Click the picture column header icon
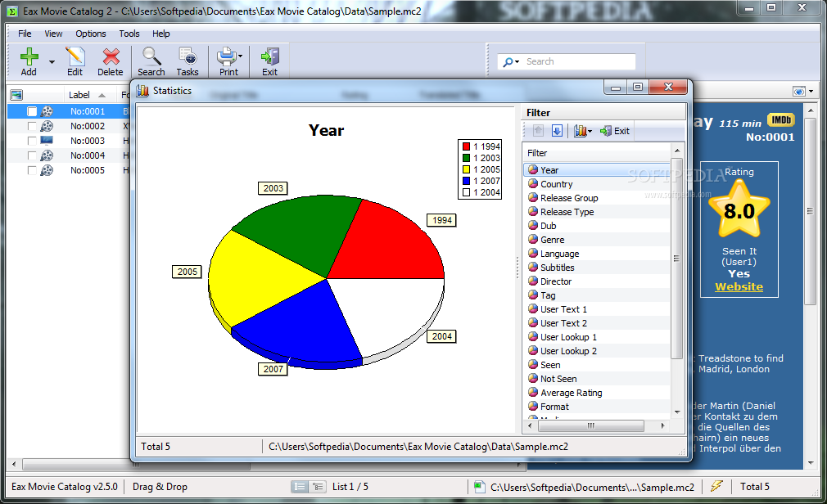Screen dimensions: 827x504 (16, 95)
